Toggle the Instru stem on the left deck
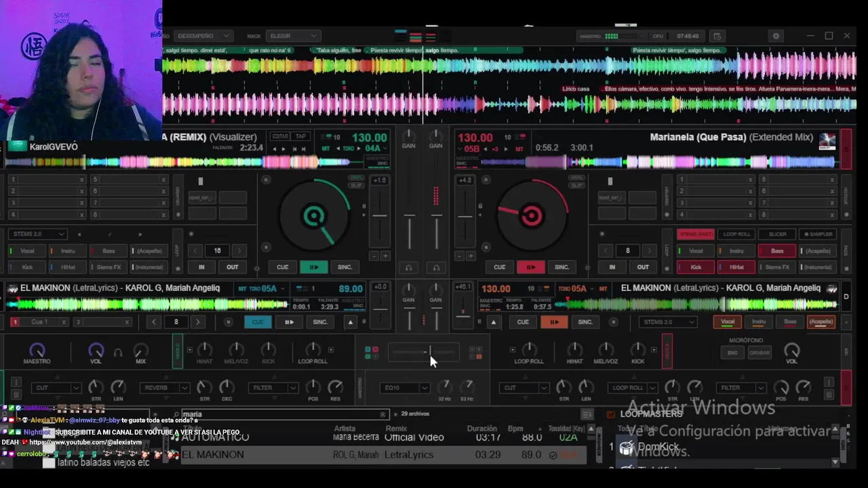868x488 pixels. point(68,251)
